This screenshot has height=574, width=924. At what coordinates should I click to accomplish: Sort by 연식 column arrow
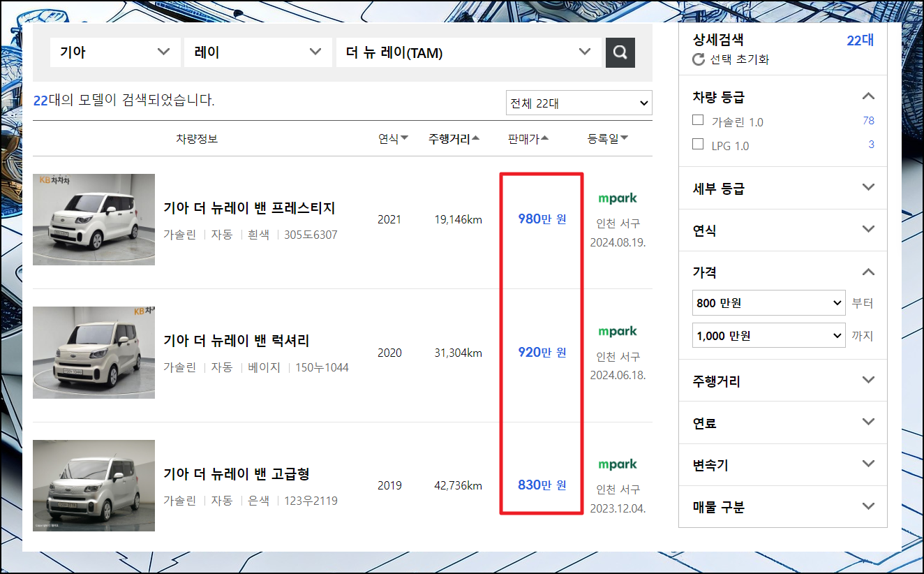[404, 139]
